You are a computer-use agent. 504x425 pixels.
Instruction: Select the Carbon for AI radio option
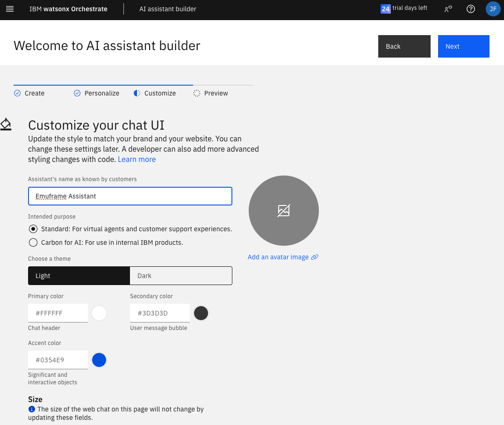[x=33, y=242]
